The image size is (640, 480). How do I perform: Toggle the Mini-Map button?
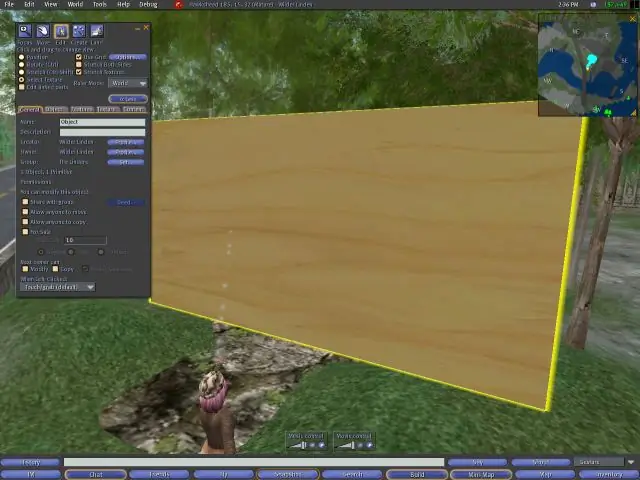pyautogui.click(x=481, y=474)
